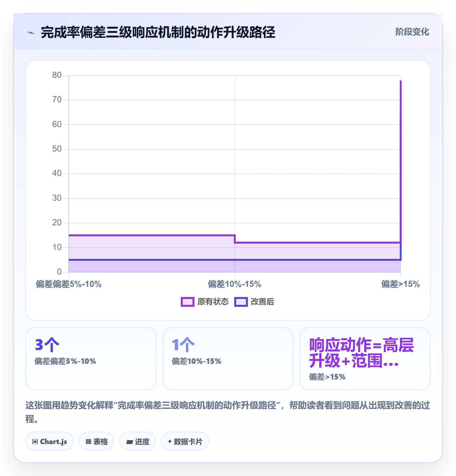Select the 进度 tag chip
Viewport: 456px width, 476px height.
point(137,441)
